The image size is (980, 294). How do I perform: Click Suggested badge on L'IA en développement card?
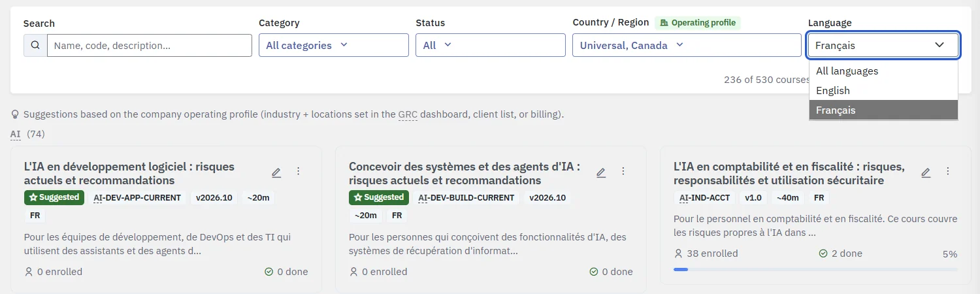pos(54,197)
